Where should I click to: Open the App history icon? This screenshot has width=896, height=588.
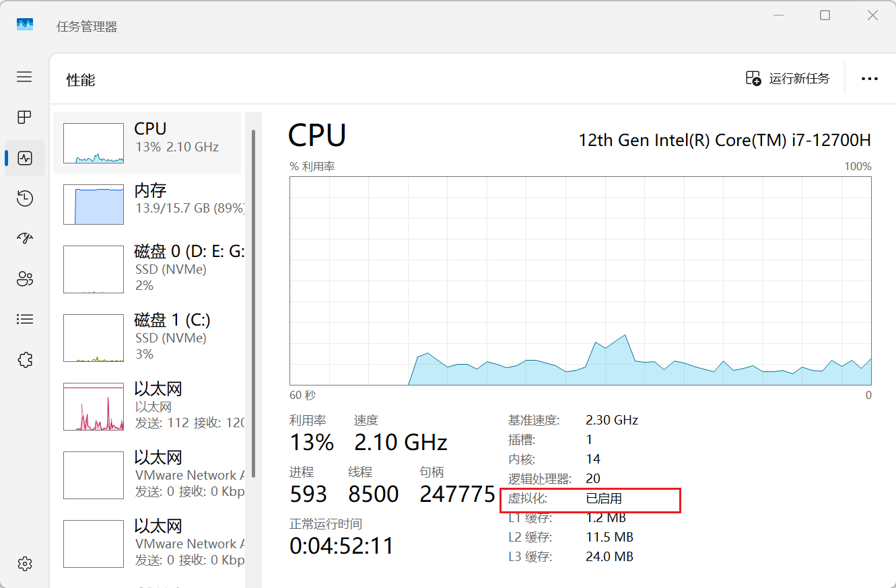click(25, 198)
